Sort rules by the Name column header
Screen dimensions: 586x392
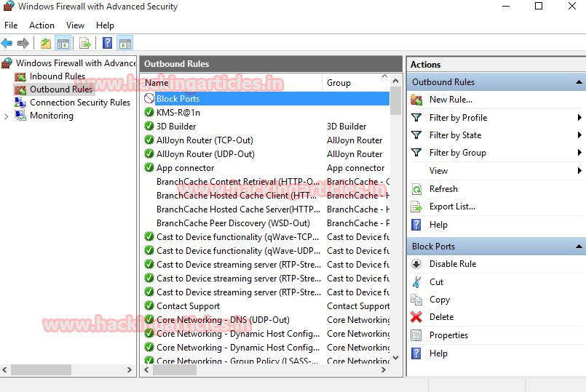click(231, 83)
